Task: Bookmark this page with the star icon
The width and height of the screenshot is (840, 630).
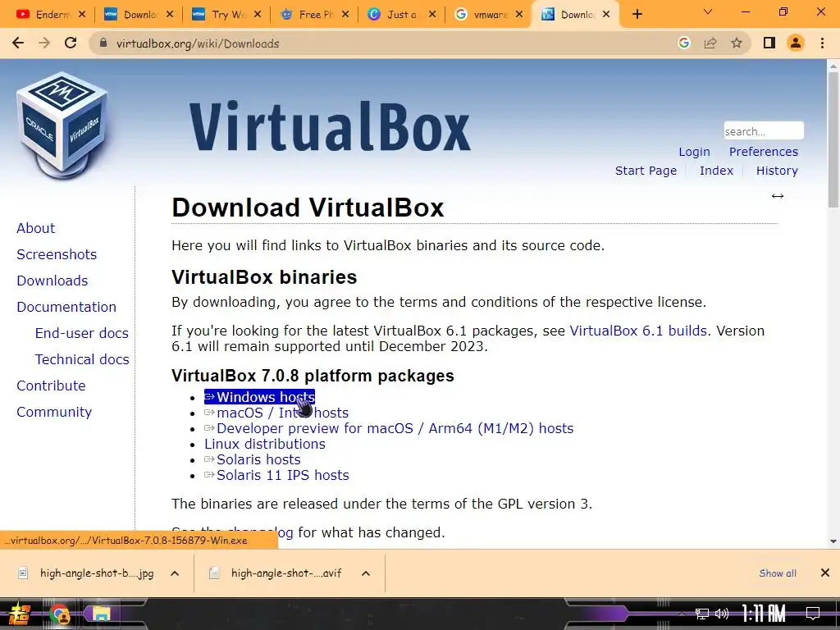Action: 737,43
